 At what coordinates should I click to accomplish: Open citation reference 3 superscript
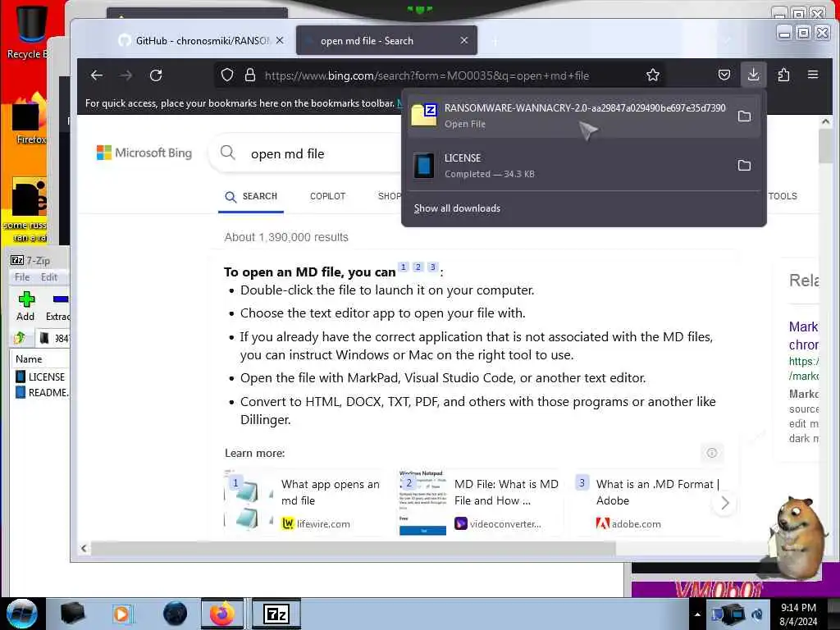pos(433,267)
